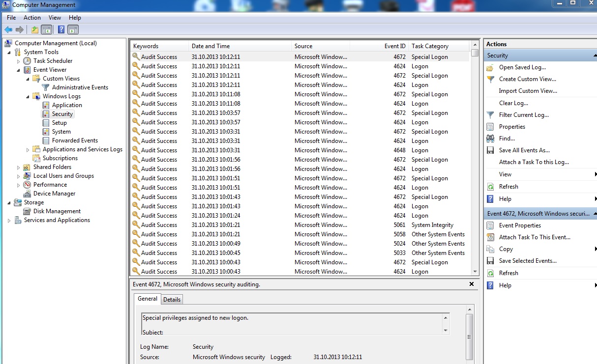Click the Shared Folders icon
Viewport: 597px width, 364px height.
pyautogui.click(x=28, y=167)
